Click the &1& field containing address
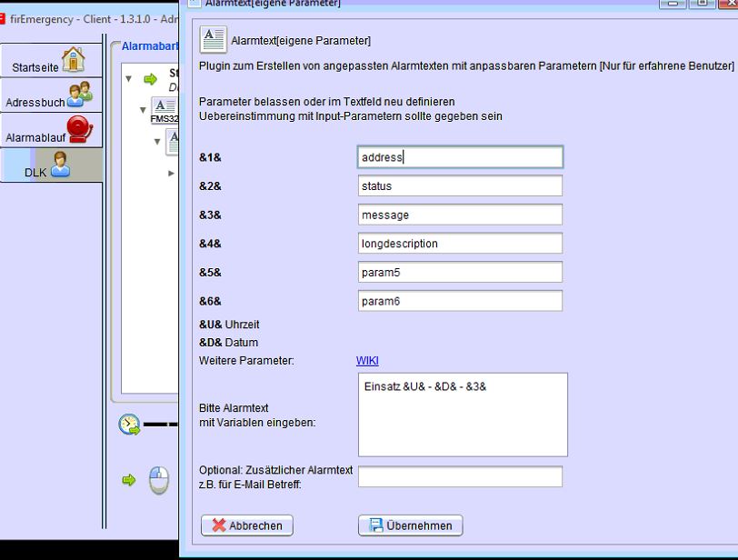This screenshot has width=738, height=560. pyautogui.click(x=460, y=157)
